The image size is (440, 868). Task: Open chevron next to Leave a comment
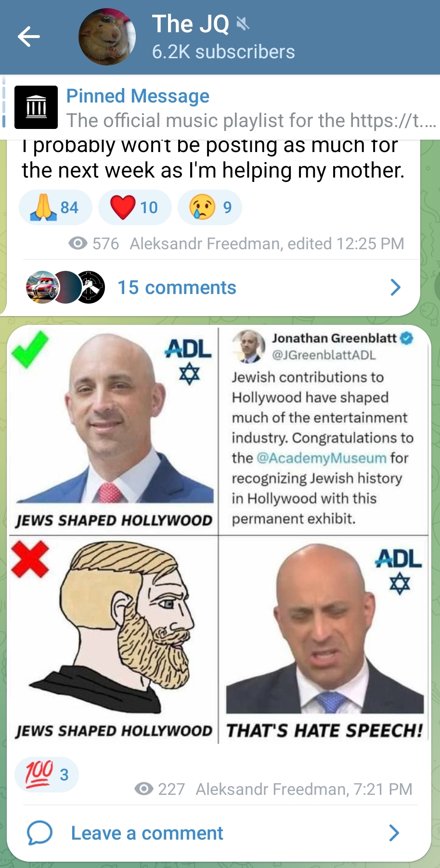[394, 833]
